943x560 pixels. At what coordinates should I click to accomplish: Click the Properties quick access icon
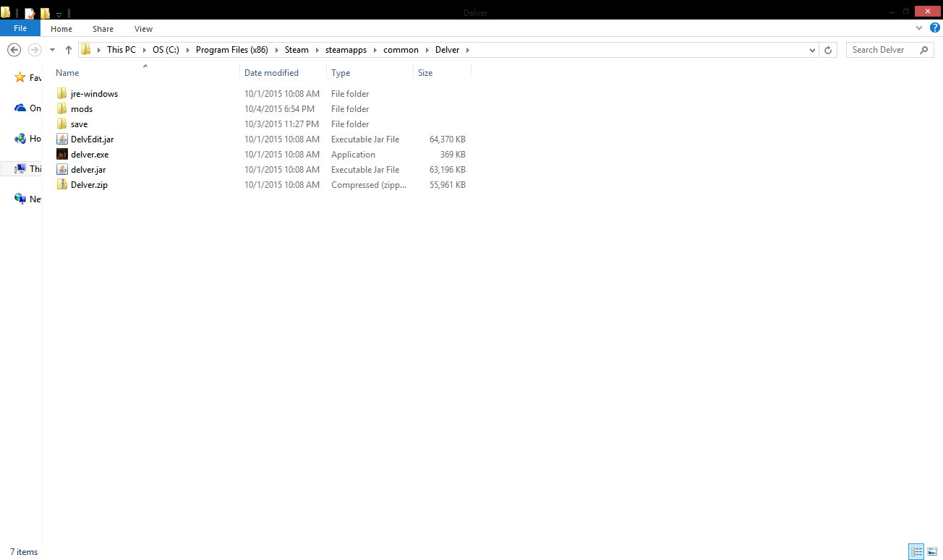(30, 13)
